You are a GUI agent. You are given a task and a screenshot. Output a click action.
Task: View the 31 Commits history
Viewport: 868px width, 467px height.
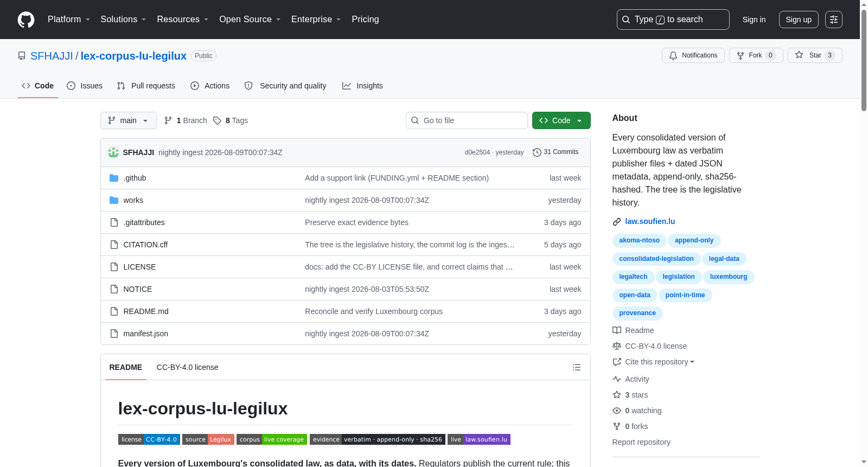pyautogui.click(x=556, y=152)
